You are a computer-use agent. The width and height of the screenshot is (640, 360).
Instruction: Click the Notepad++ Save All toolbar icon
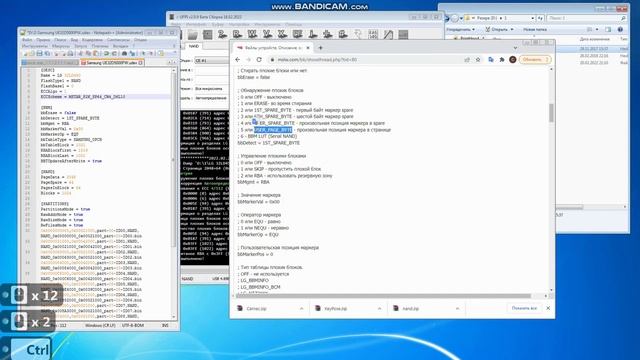click(x=47, y=53)
